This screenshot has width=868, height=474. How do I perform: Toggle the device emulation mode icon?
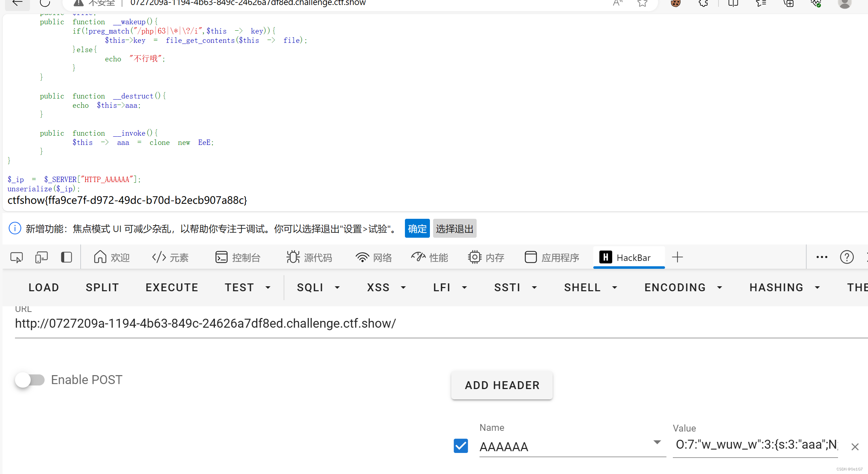click(41, 257)
